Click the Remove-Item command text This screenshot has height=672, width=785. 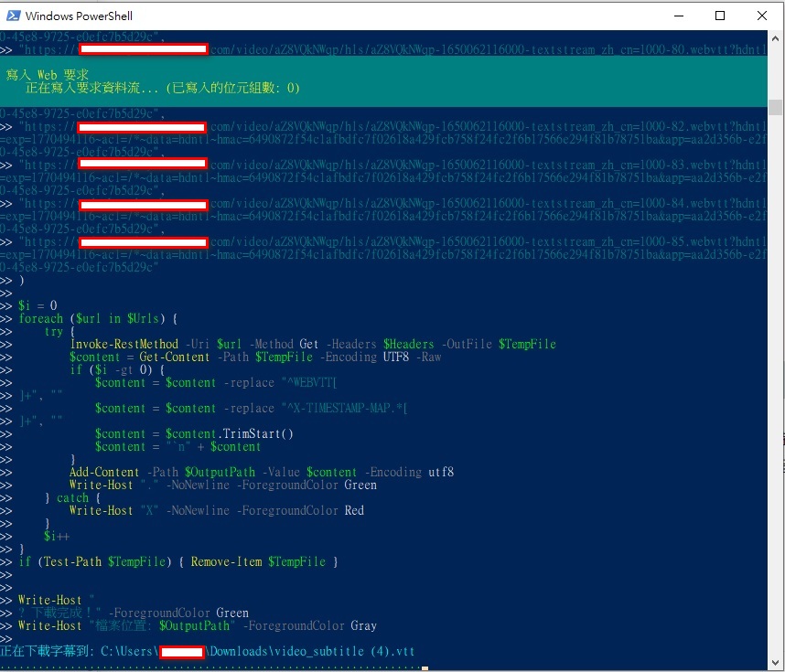click(x=226, y=561)
